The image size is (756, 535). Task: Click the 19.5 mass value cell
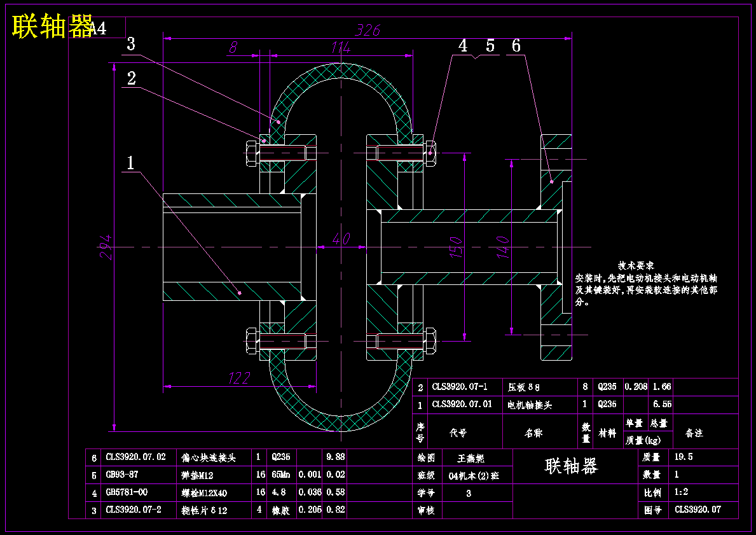684,457
